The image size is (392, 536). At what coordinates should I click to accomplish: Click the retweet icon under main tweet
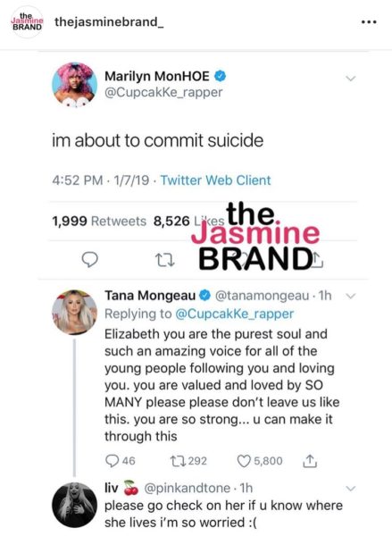click(x=165, y=260)
